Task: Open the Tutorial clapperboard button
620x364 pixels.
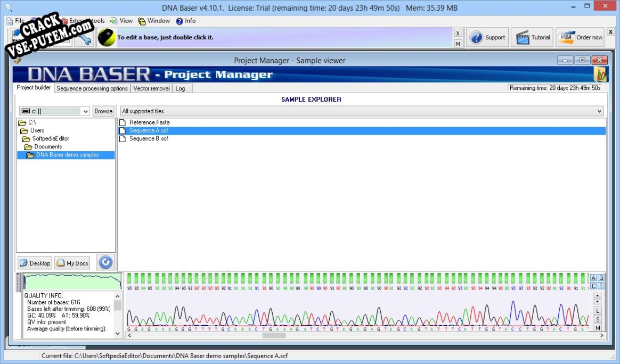Action: (533, 38)
